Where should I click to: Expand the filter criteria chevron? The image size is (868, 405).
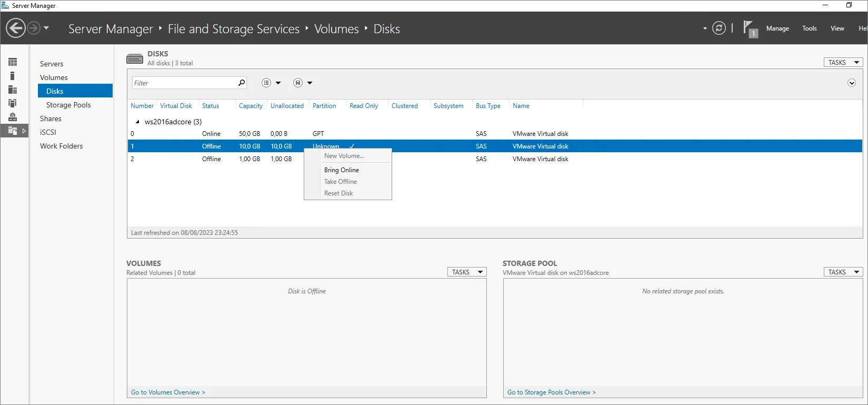coord(851,83)
